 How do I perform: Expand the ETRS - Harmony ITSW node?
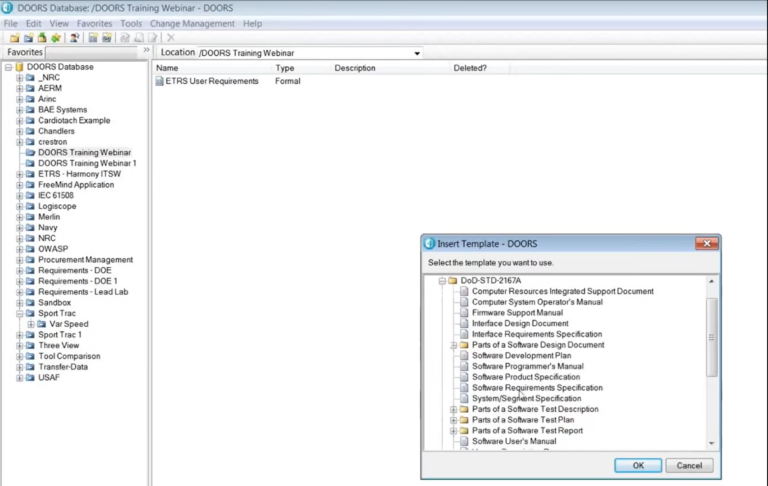point(19,174)
